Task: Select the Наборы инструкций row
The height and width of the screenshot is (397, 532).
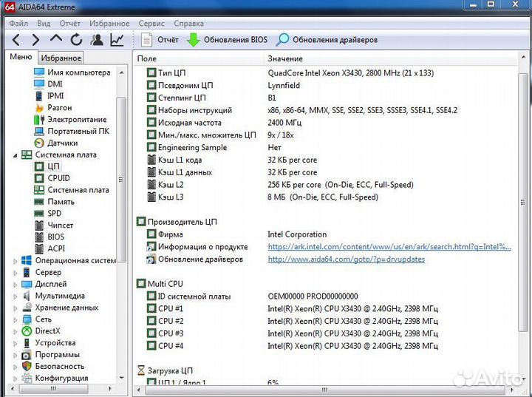Action: pos(326,110)
